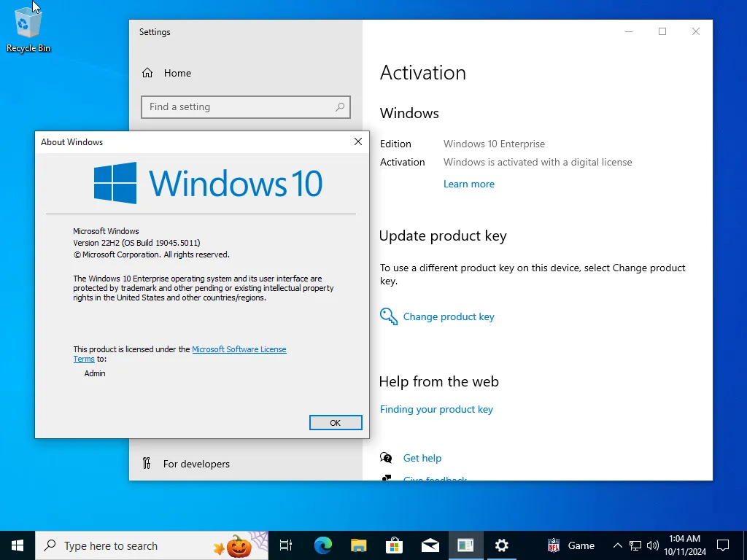Launch Microsoft Edge from taskbar

323,545
